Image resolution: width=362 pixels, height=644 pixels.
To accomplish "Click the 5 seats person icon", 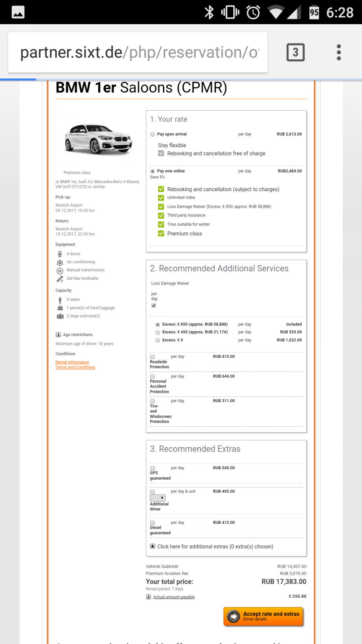I will pos(60,300).
